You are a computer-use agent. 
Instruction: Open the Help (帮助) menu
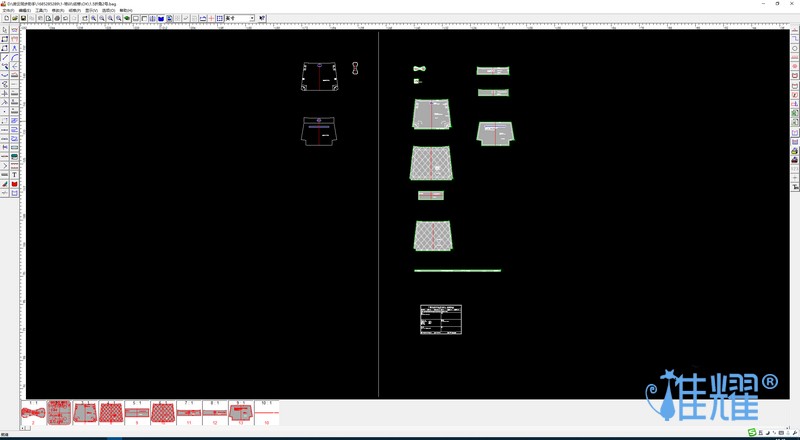pyautogui.click(x=126, y=10)
